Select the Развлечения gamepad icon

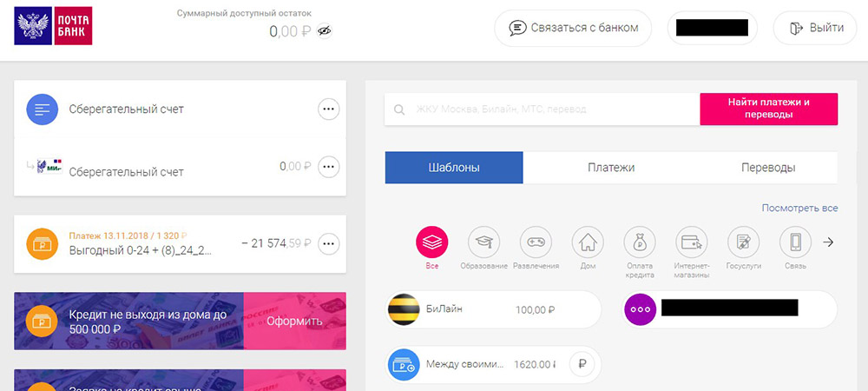[536, 242]
